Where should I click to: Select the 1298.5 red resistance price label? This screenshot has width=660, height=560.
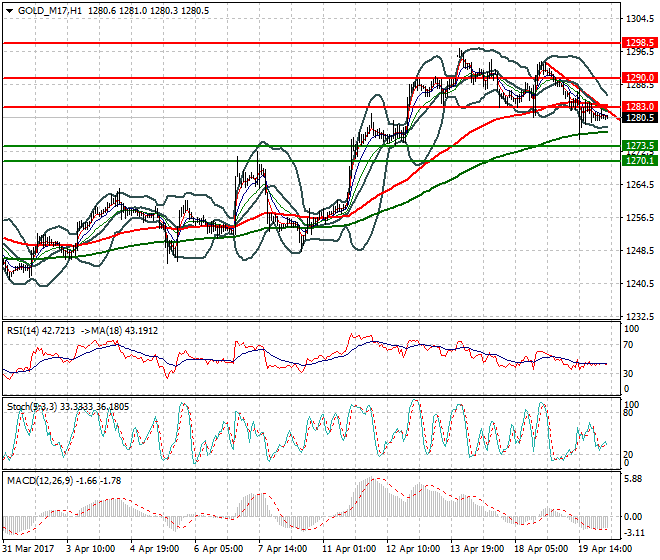[639, 43]
